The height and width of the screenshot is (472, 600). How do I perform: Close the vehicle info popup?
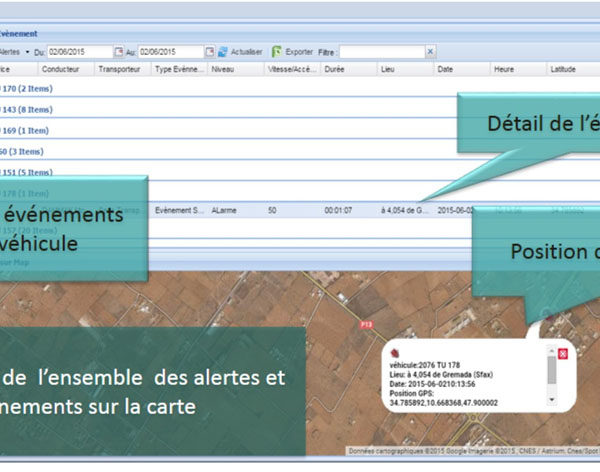[562, 354]
